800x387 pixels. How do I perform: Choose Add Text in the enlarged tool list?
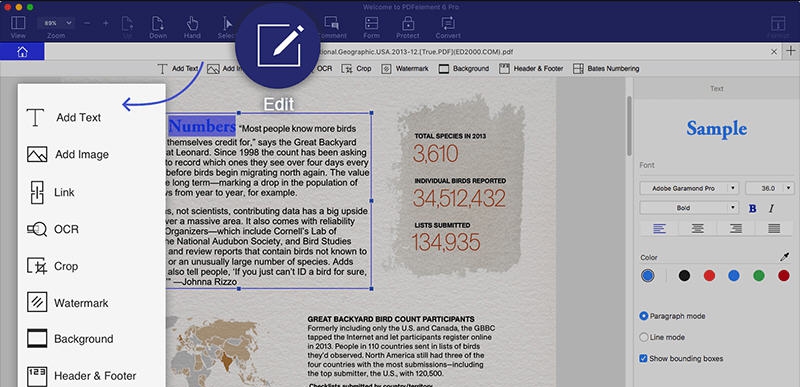64,117
